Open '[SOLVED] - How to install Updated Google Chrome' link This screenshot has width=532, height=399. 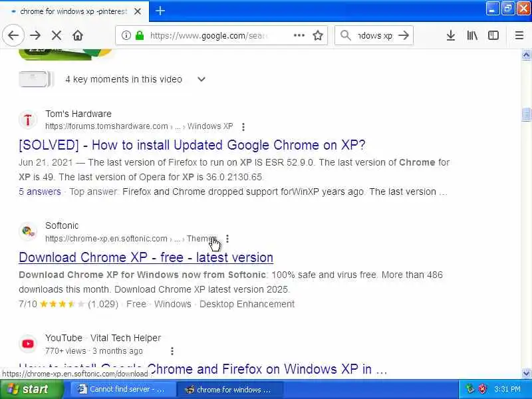(192, 145)
